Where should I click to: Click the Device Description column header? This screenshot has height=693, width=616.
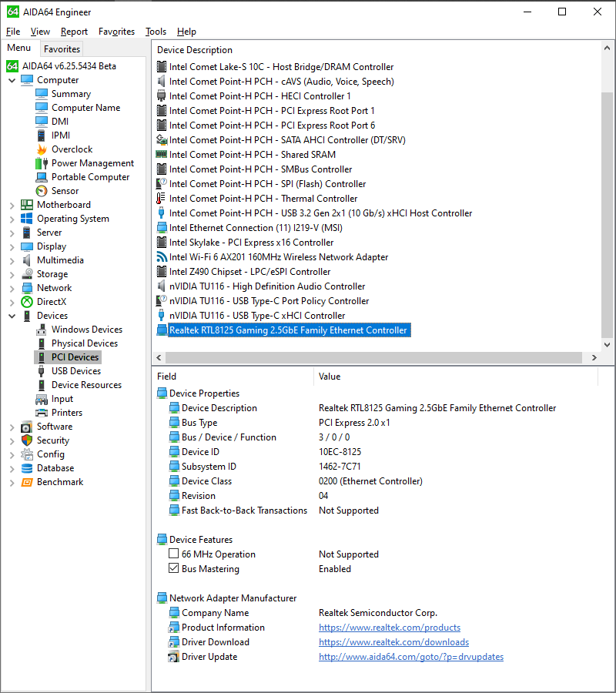pyautogui.click(x=195, y=50)
